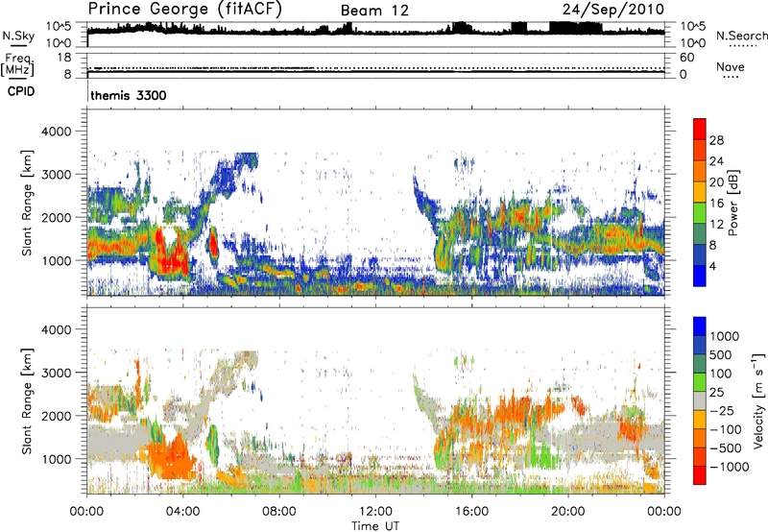Click the '12:00' time axis label
Screen dimensions: 768x532
tap(375, 512)
